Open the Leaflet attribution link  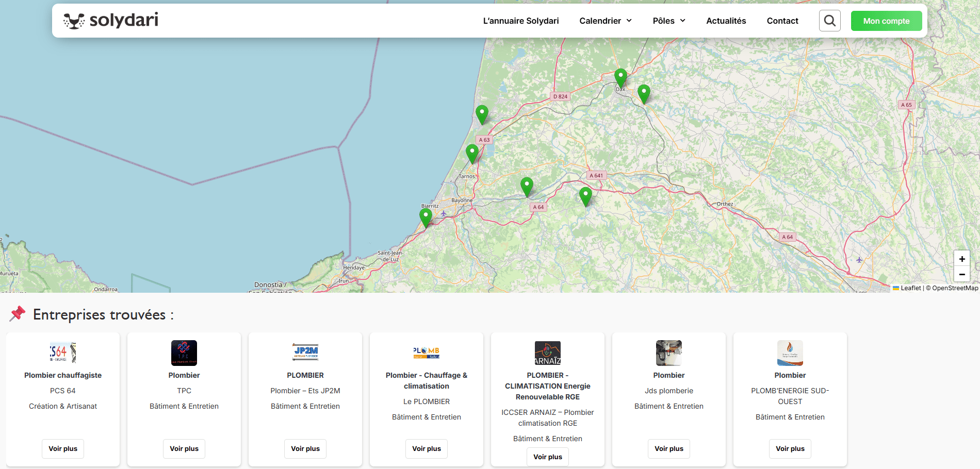[x=910, y=288]
